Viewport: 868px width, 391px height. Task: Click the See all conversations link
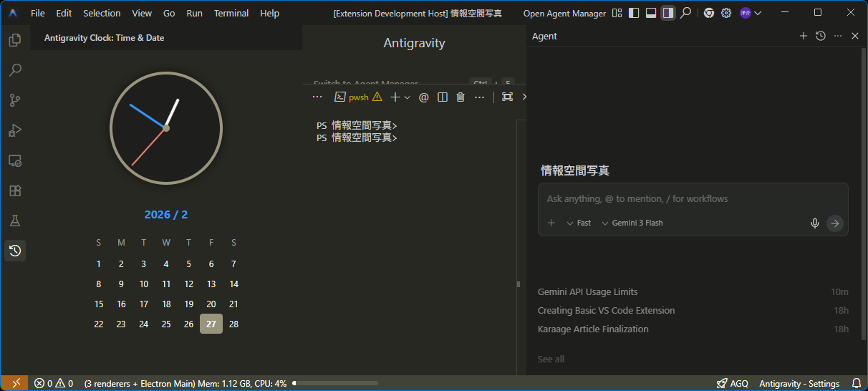[x=551, y=359]
